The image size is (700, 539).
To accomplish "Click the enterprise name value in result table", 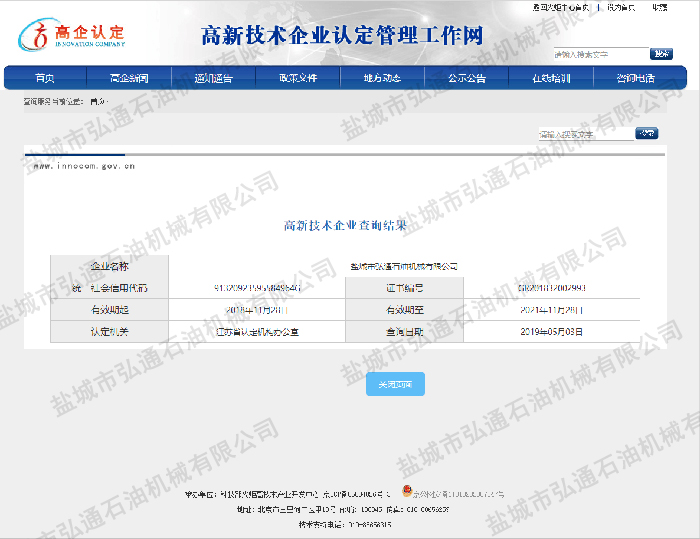I will click(x=404, y=266).
